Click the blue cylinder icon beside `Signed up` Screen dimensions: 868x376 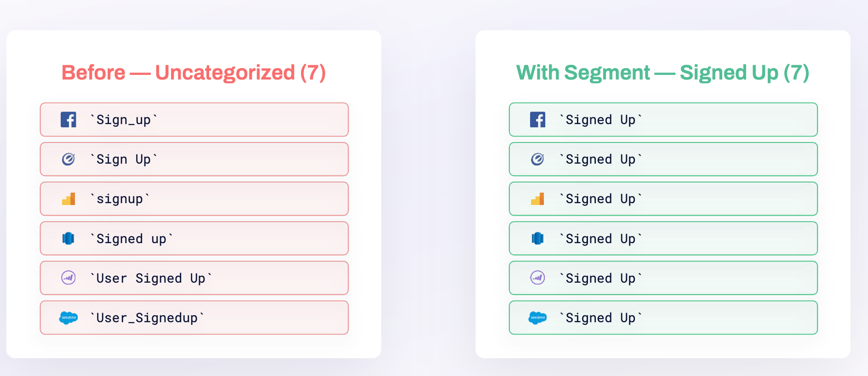(69, 239)
